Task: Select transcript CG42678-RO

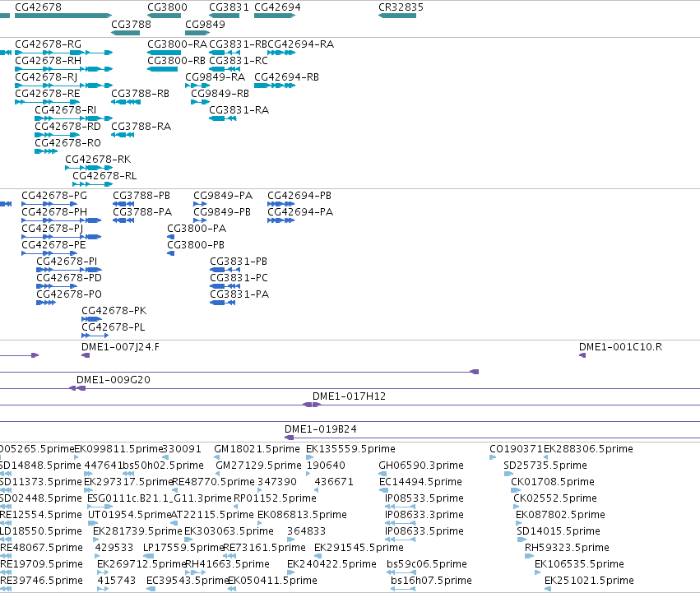Action: pos(67,143)
